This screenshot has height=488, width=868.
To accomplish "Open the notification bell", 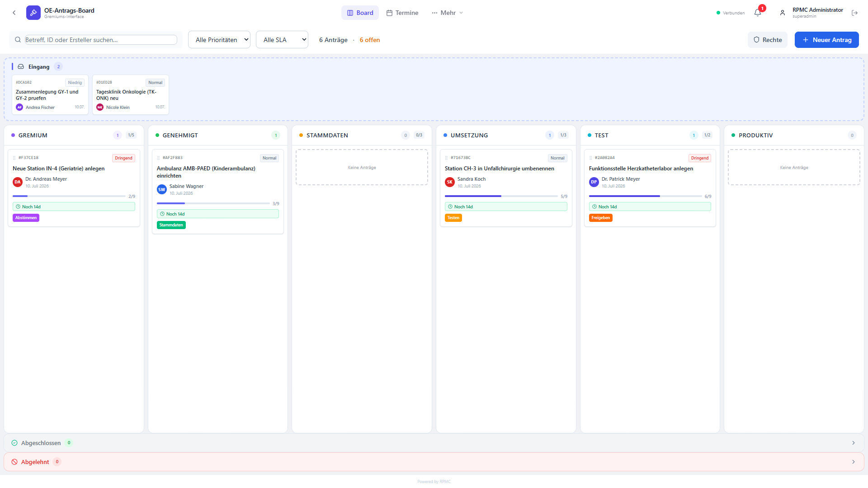I will pyautogui.click(x=758, y=13).
